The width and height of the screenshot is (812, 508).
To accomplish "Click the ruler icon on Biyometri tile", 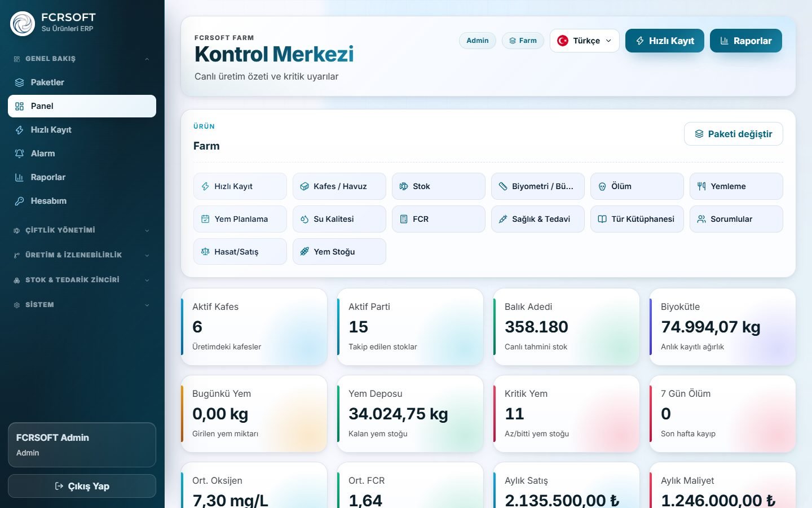I will click(x=503, y=186).
